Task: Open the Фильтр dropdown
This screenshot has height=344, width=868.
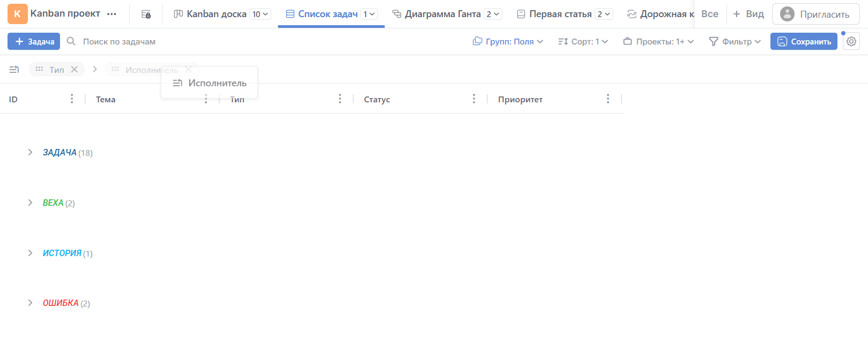Action: coord(735,41)
